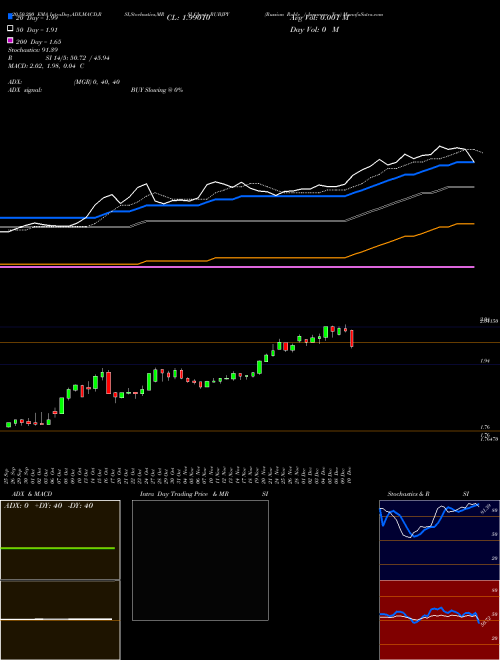
Task: Click the 'MACD: 2.02, 1.98, 0.04 C' reading
Action: pyautogui.click(x=46, y=66)
